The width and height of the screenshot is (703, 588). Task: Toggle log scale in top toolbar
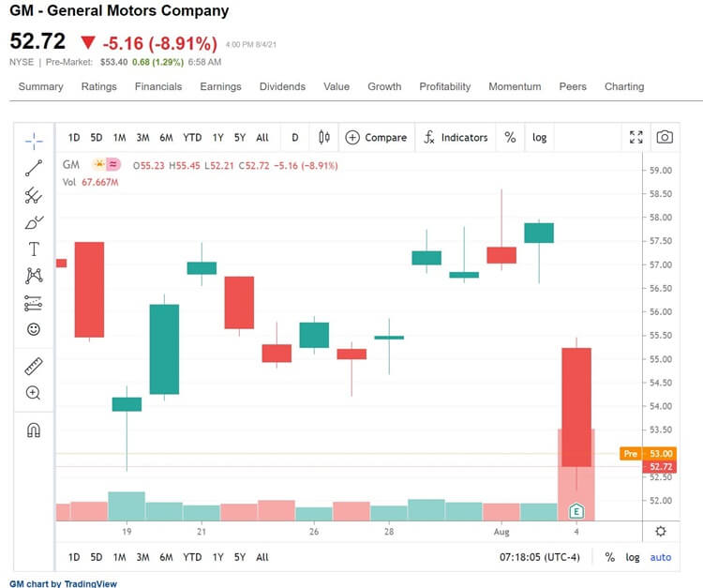pos(539,138)
